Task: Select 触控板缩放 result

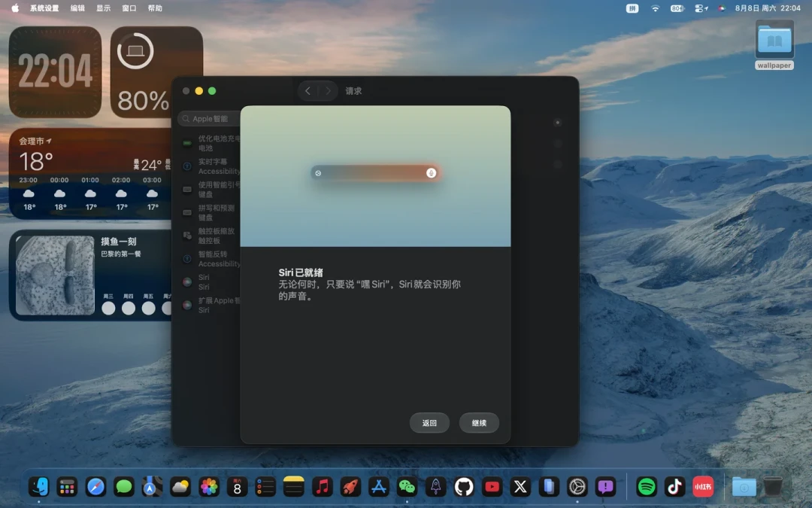Action: click(210, 236)
